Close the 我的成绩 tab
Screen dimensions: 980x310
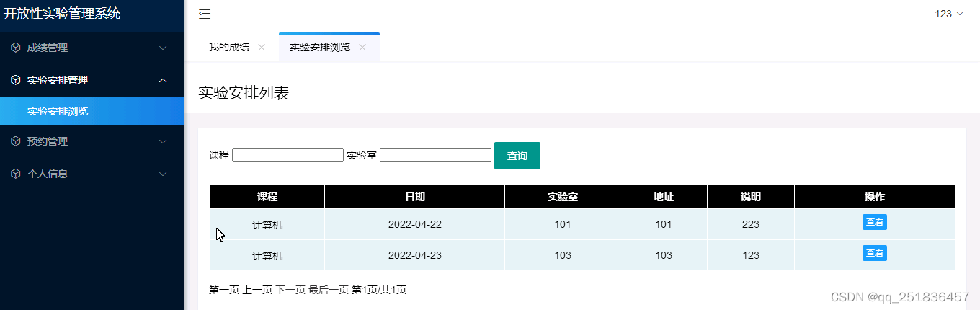tap(262, 48)
